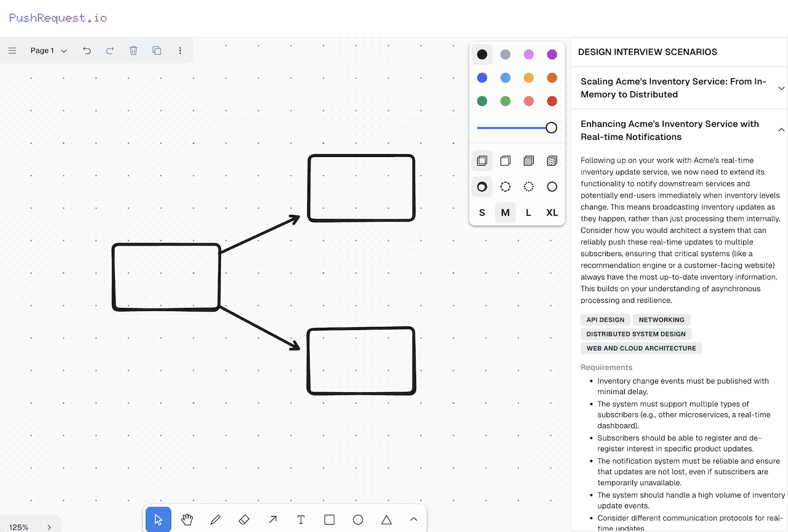Select the Draw pencil tool
This screenshot has width=788, height=532.
(x=215, y=520)
